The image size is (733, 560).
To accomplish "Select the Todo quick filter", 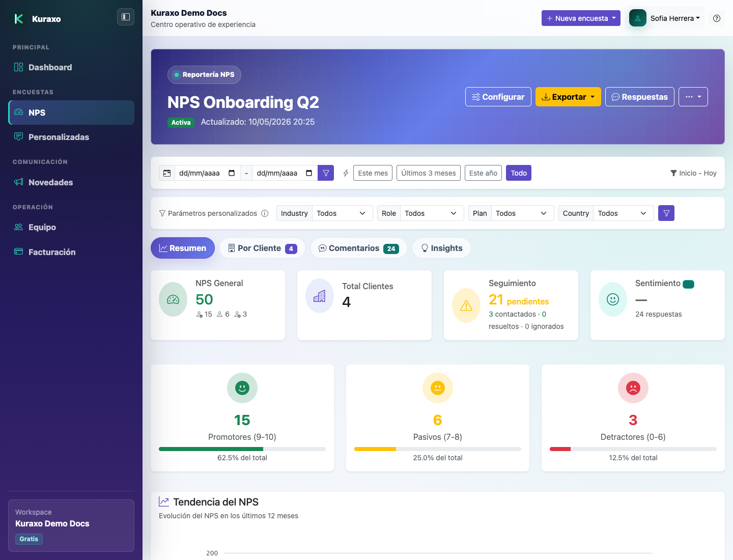I will tap(519, 173).
